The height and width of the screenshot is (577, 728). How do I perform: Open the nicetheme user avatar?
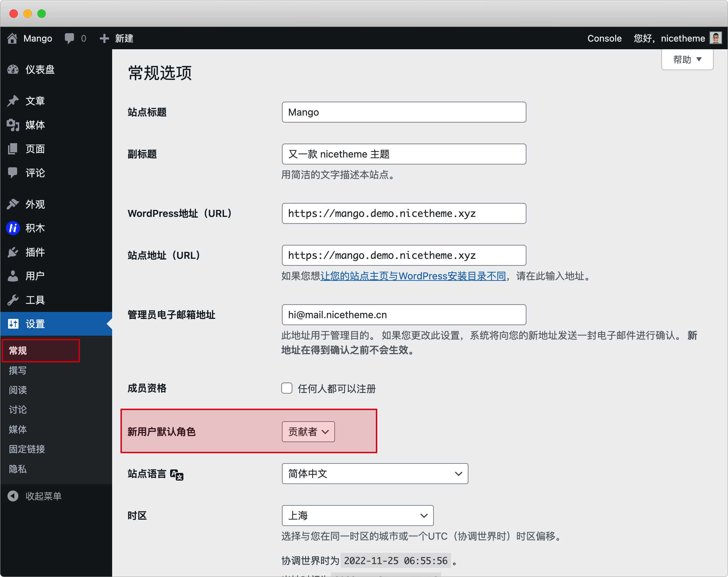point(715,38)
